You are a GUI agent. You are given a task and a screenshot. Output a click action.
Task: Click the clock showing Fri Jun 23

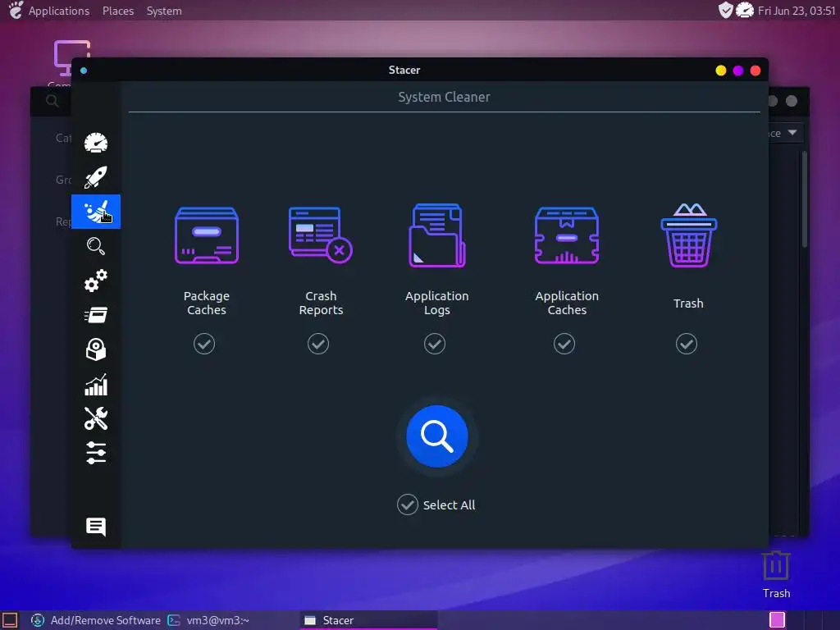[796, 11]
